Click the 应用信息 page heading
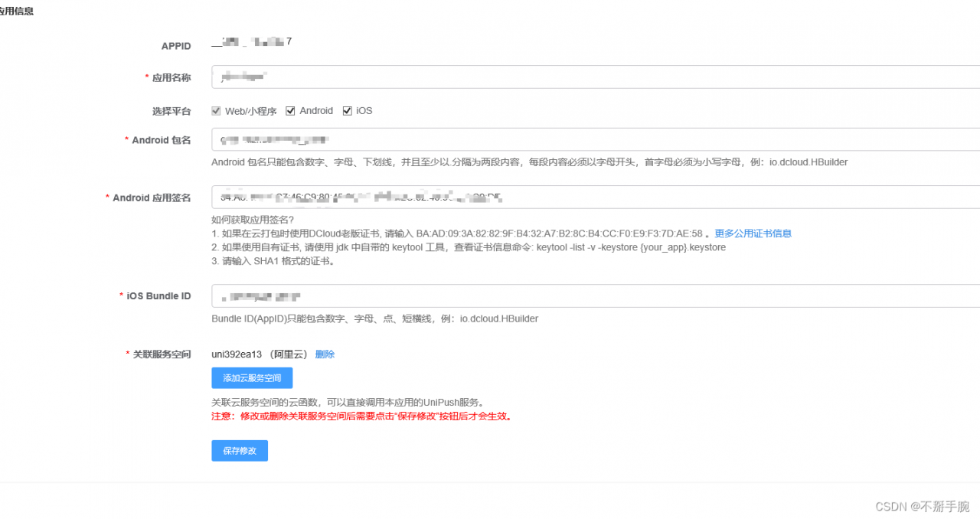The width and height of the screenshot is (980, 519). point(15,11)
